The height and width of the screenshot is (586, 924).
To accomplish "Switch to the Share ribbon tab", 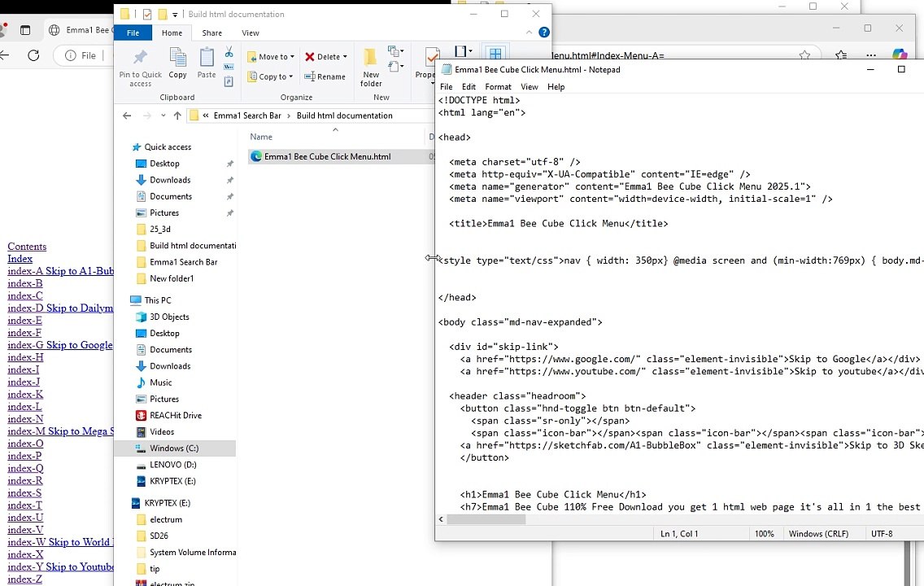I will pos(211,33).
